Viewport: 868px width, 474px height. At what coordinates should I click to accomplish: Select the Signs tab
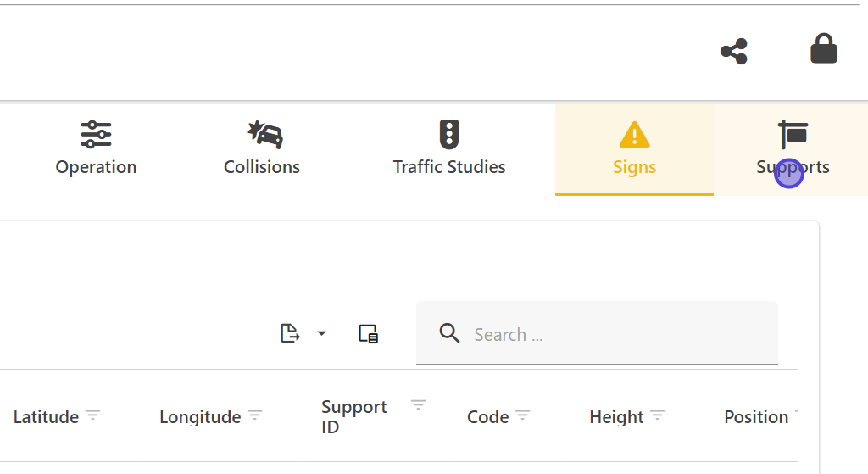[x=634, y=149]
